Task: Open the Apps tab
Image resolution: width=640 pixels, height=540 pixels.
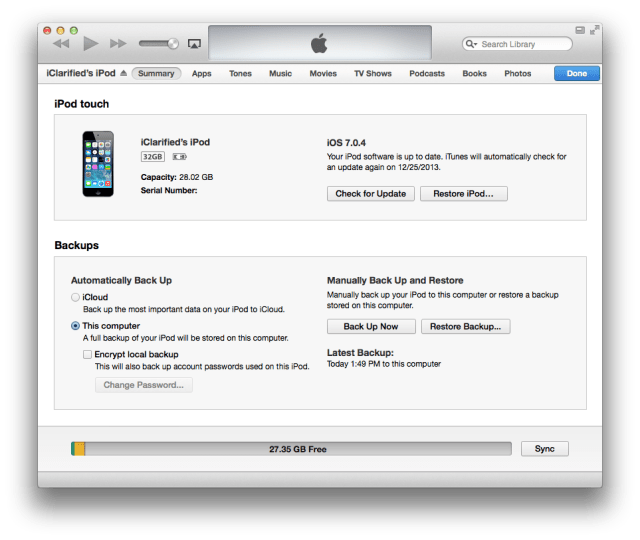Action: [202, 73]
